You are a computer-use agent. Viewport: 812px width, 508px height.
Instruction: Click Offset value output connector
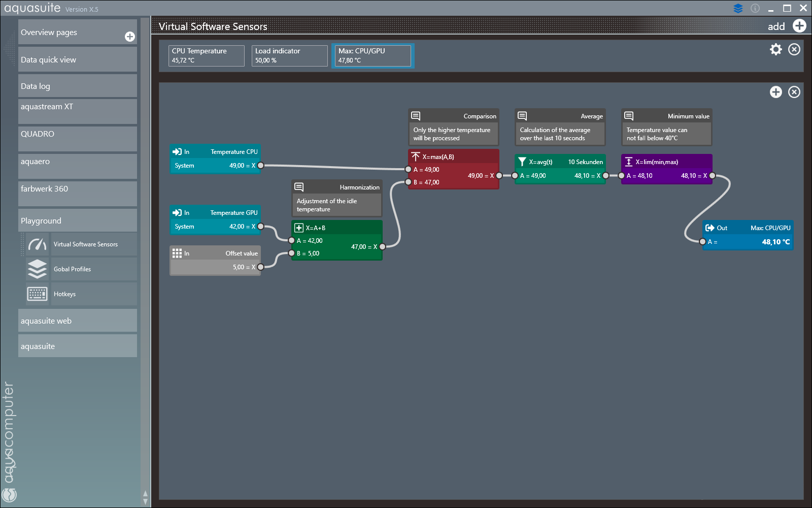260,267
